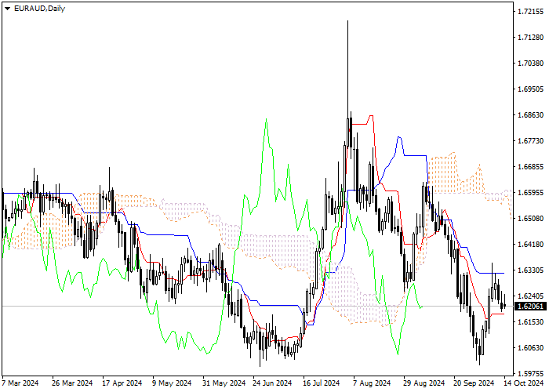The image size is (549, 392).
Task: Click the 31 May 2024 date label
Action: [x=224, y=383]
